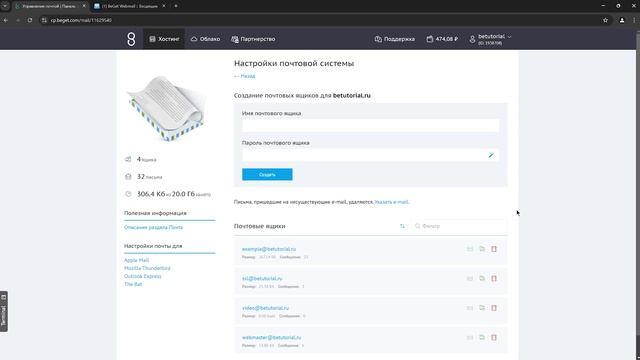This screenshot has width=640, height=360.
Task: Click the Beget logo in header
Action: [131, 39]
